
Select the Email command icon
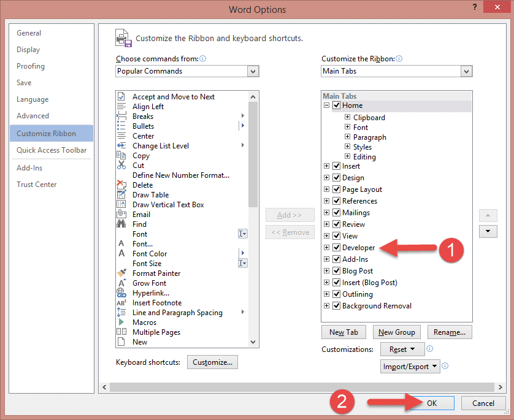coord(121,214)
